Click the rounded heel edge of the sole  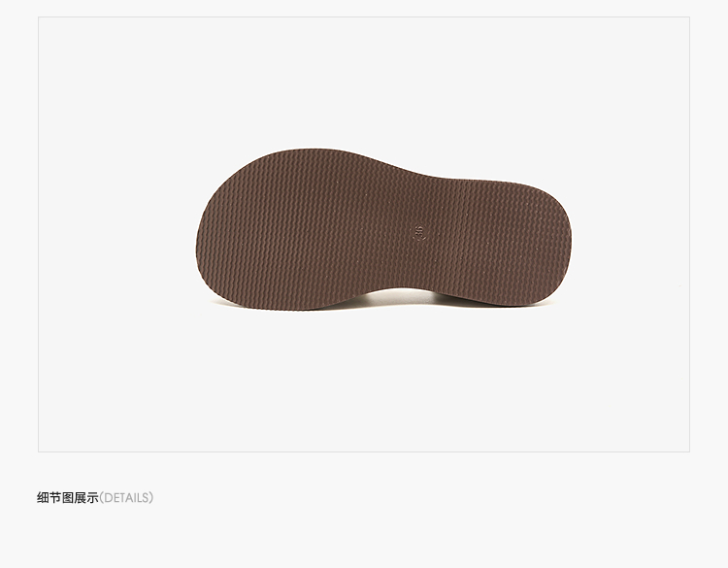pyautogui.click(x=568, y=242)
